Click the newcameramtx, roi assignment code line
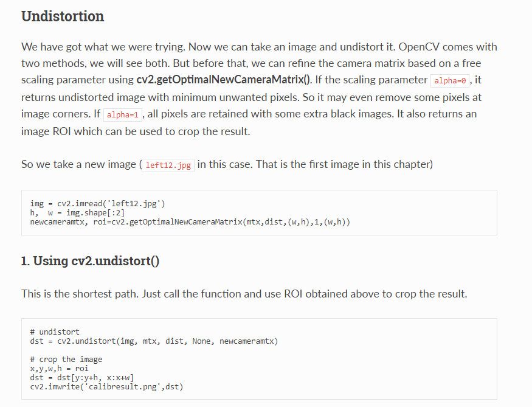The width and height of the screenshot is (532, 407). coord(190,222)
